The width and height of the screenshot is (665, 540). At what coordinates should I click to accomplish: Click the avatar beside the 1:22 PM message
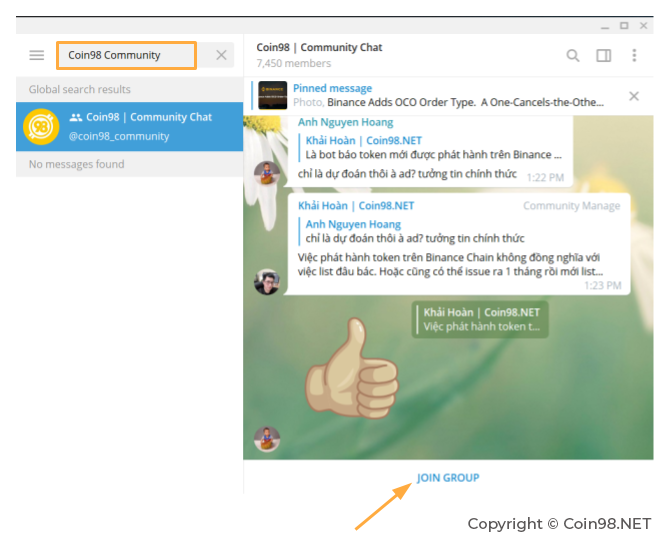coord(267,173)
